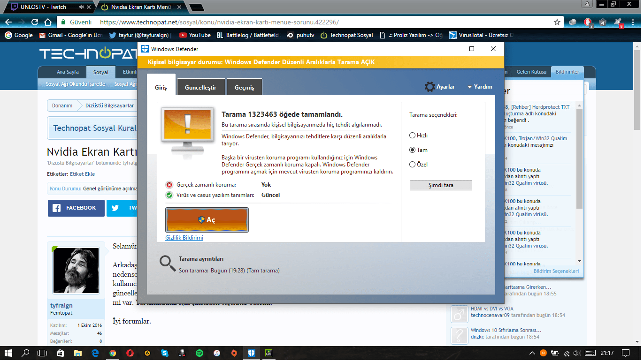Viewport: 644px width, 362px height.
Task: Open Skype from taskbar
Action: tap(164, 353)
